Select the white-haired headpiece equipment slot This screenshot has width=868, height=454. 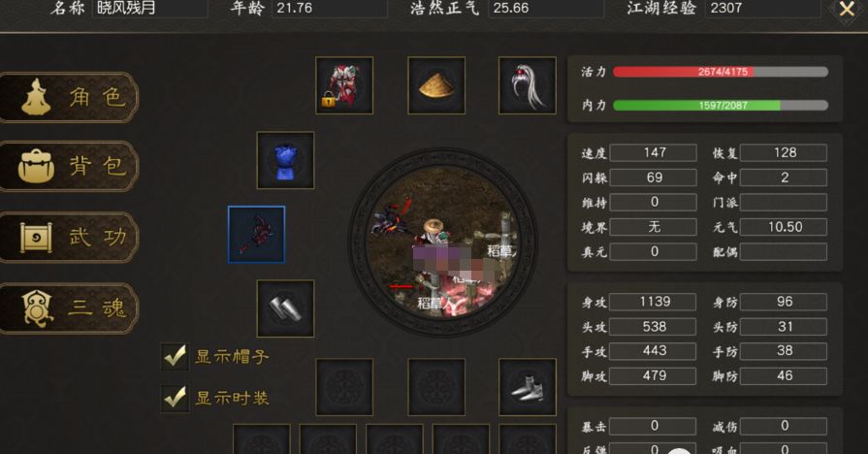point(527,85)
